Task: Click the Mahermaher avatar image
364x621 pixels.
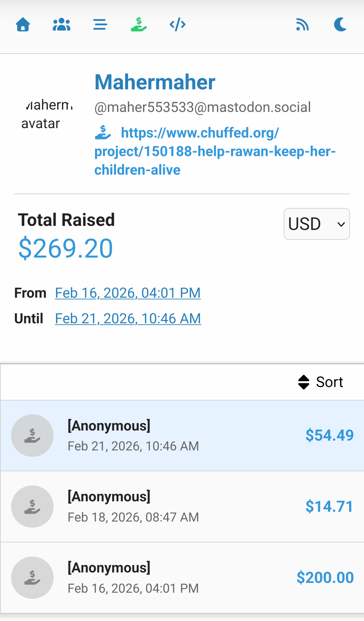Action: click(47, 114)
